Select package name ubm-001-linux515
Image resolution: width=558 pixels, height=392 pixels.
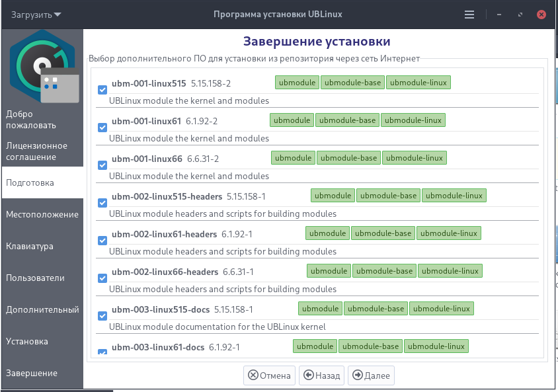[149, 83]
